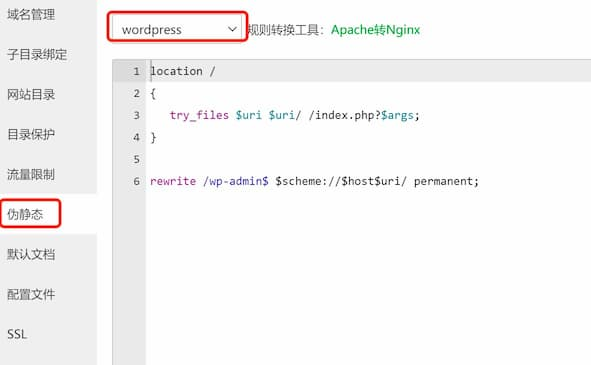Select the 伪静态 tab
Viewport: 591px width, 365px height.
pos(25,214)
